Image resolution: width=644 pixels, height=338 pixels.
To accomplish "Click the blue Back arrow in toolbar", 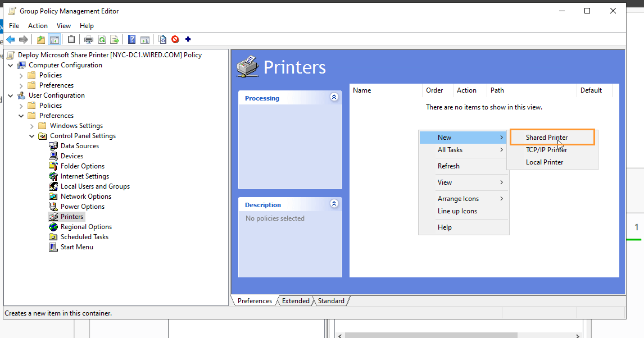I will tap(11, 39).
